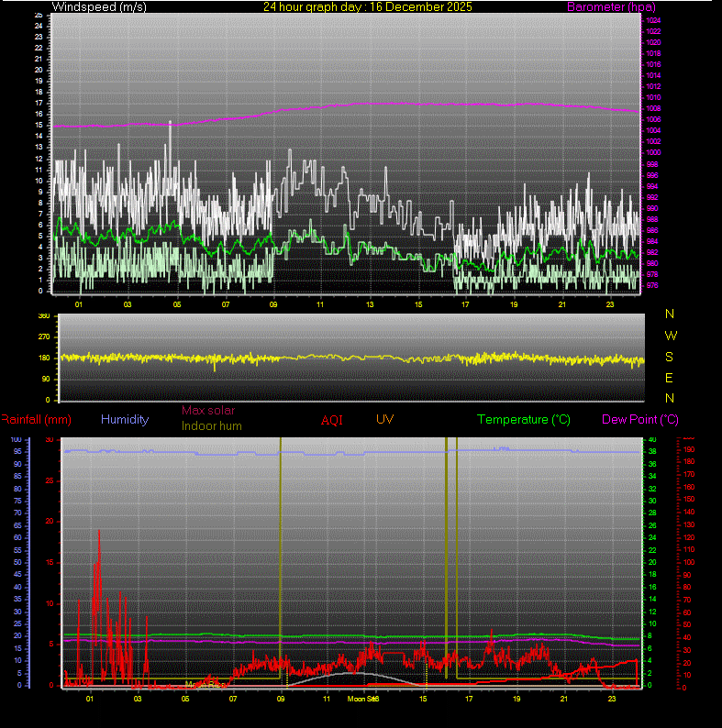Click the '986' barometer scale value
Screen dimensions: 722x728
[652, 230]
